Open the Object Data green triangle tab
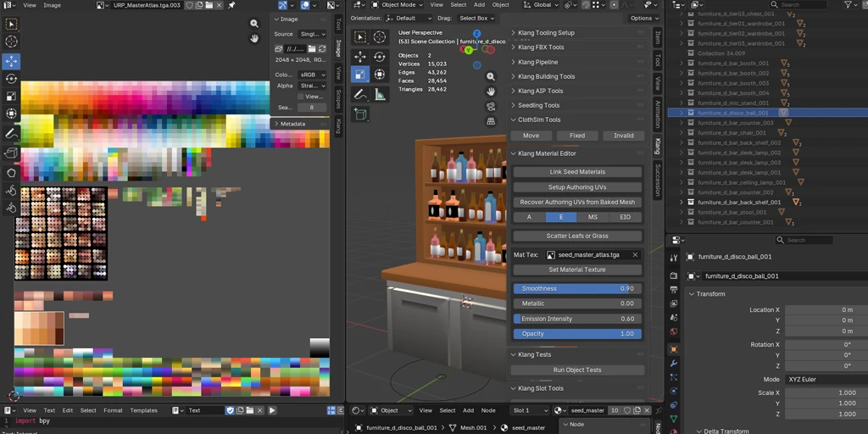The image size is (868, 434). pos(674,420)
